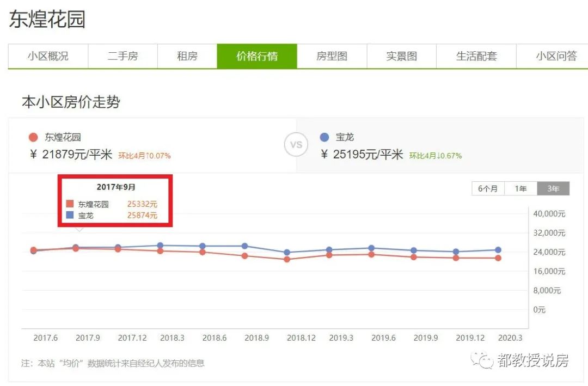Collapse the price comparison panel
The width and height of the screenshot is (588, 386).
pyautogui.click(x=296, y=144)
